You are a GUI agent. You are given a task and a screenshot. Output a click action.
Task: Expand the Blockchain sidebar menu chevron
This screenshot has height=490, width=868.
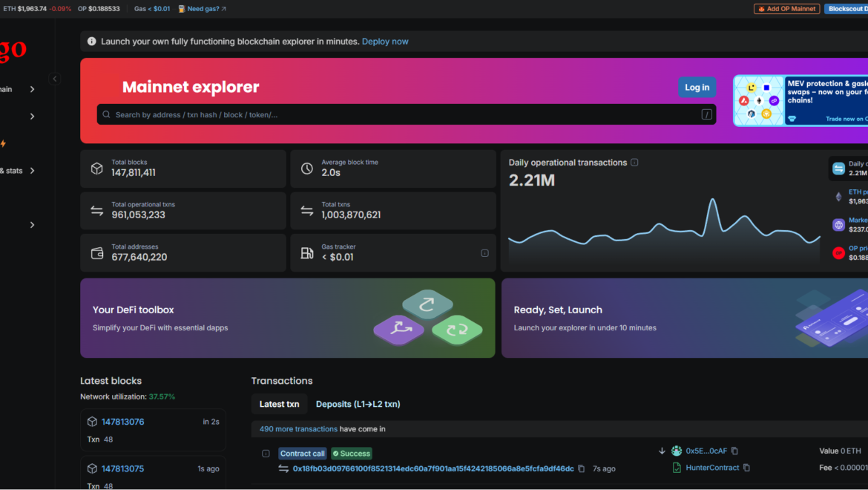click(x=32, y=89)
